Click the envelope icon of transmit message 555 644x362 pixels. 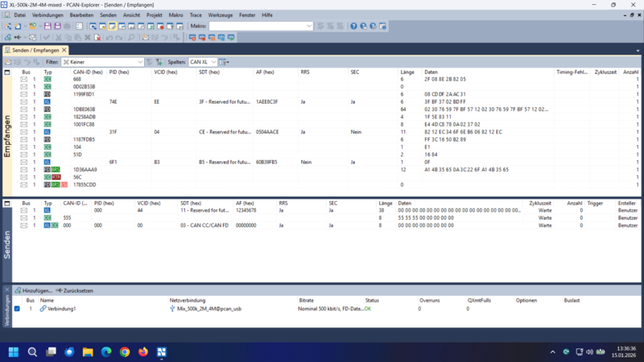pos(24,218)
